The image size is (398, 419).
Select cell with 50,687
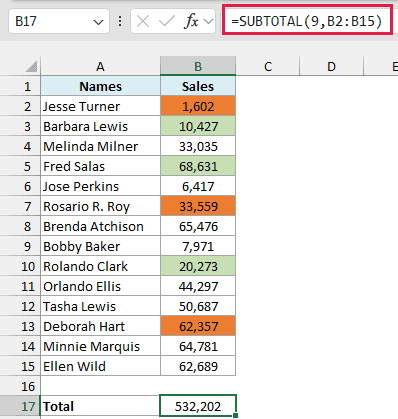[x=198, y=306]
